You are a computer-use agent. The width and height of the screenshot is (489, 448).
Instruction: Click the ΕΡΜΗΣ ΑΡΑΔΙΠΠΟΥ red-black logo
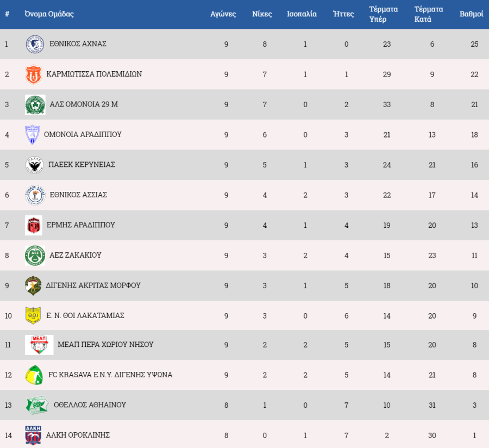click(x=33, y=225)
